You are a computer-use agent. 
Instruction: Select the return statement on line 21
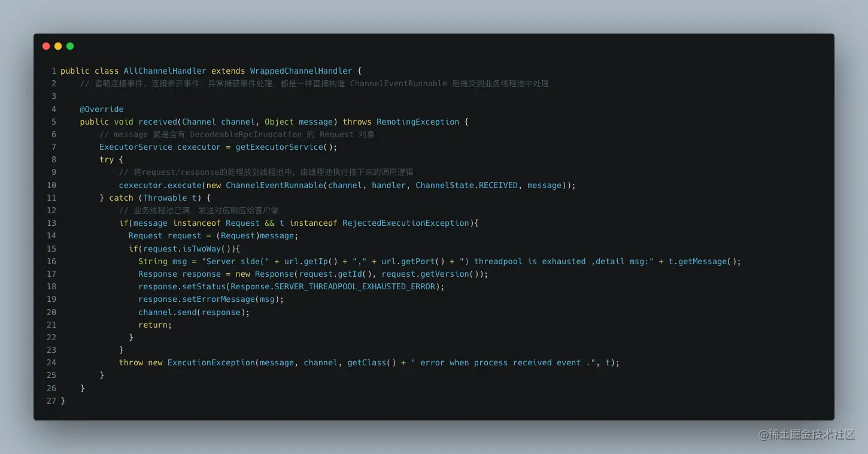(x=154, y=325)
